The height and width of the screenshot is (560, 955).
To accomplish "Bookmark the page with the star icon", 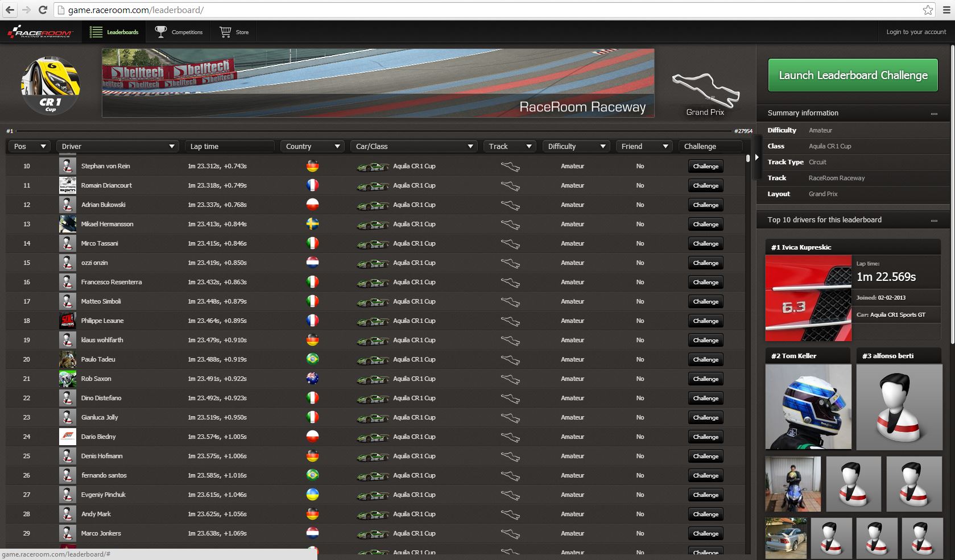I will click(x=928, y=10).
